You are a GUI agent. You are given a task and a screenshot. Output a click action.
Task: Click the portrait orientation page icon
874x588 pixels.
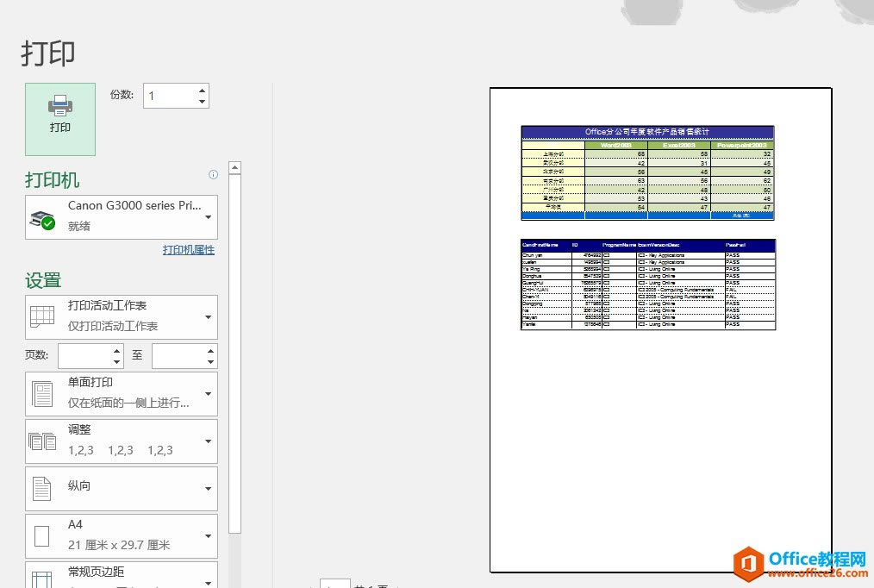(x=42, y=489)
